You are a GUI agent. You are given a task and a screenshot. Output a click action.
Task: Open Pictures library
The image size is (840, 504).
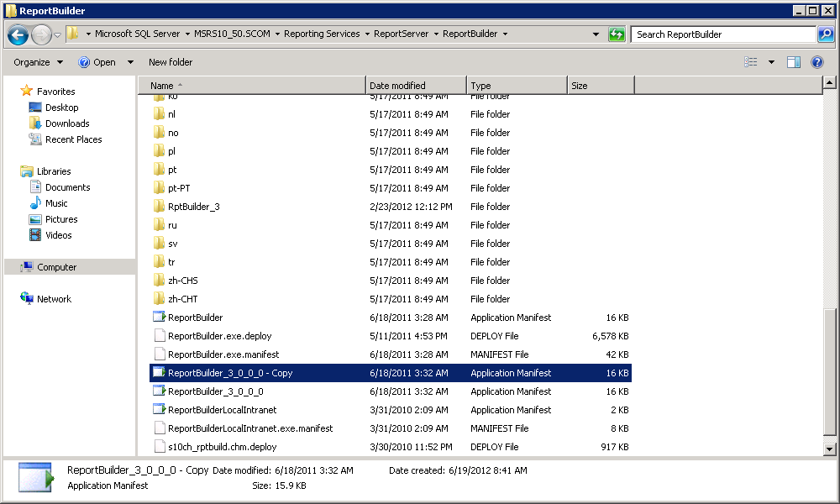[61, 219]
